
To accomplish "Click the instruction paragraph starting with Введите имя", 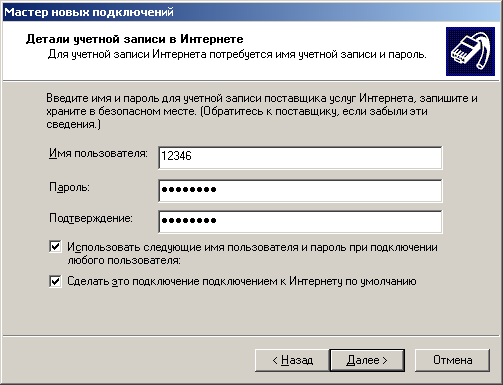I will (262, 111).
